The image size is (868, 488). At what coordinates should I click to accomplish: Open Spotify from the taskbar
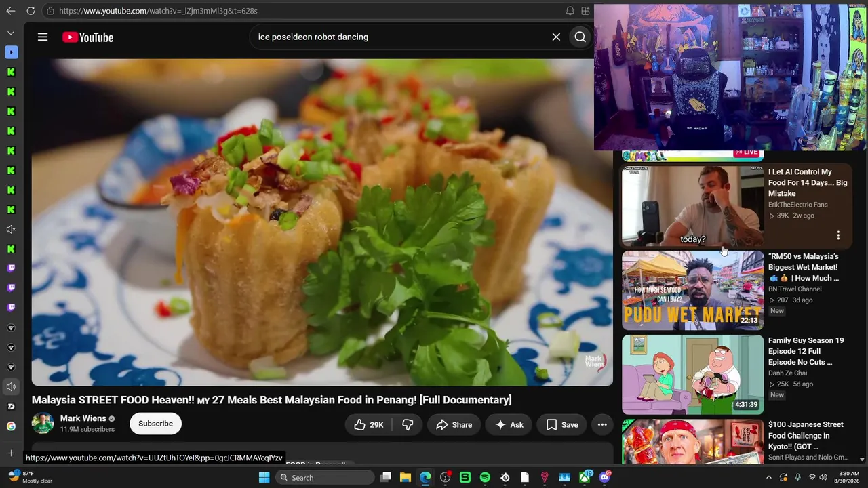click(485, 478)
